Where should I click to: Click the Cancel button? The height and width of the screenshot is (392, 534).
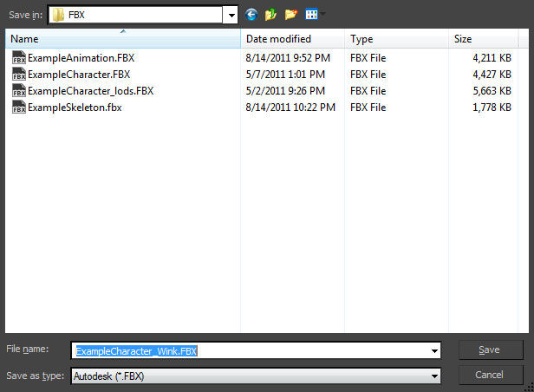click(490, 375)
